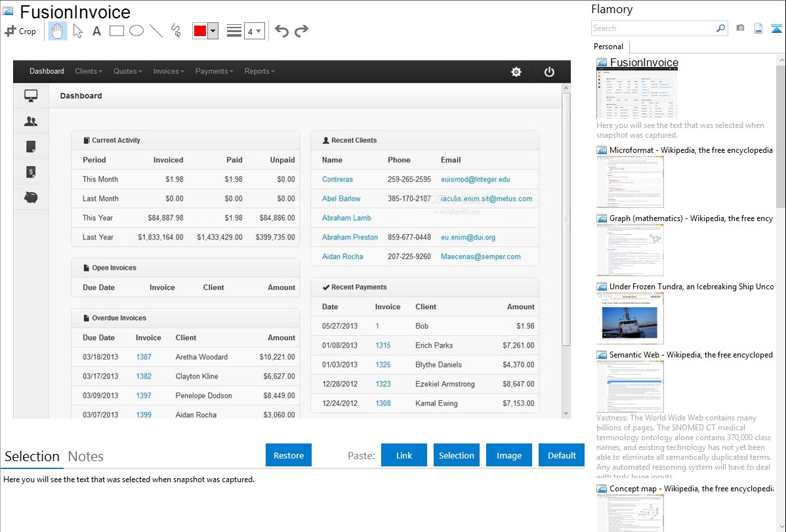This screenshot has height=532, width=786.
Task: Open client Abel Barlow link
Action: click(341, 199)
